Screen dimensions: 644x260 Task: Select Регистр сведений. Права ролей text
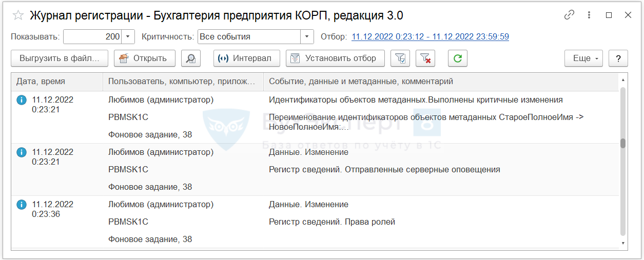(x=332, y=222)
